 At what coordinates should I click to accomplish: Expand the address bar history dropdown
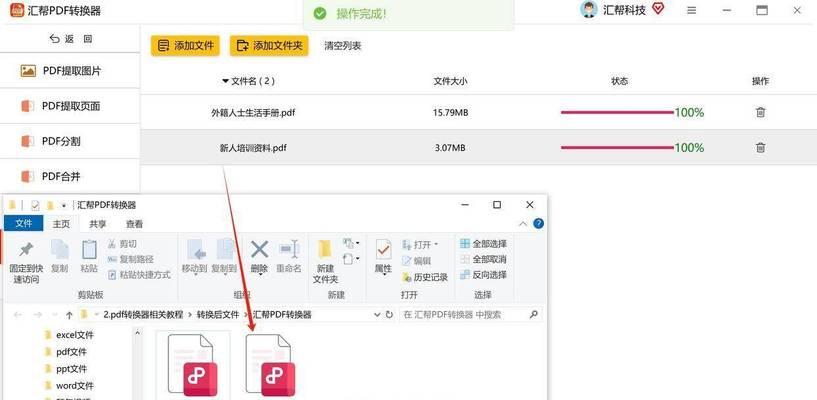point(377,315)
